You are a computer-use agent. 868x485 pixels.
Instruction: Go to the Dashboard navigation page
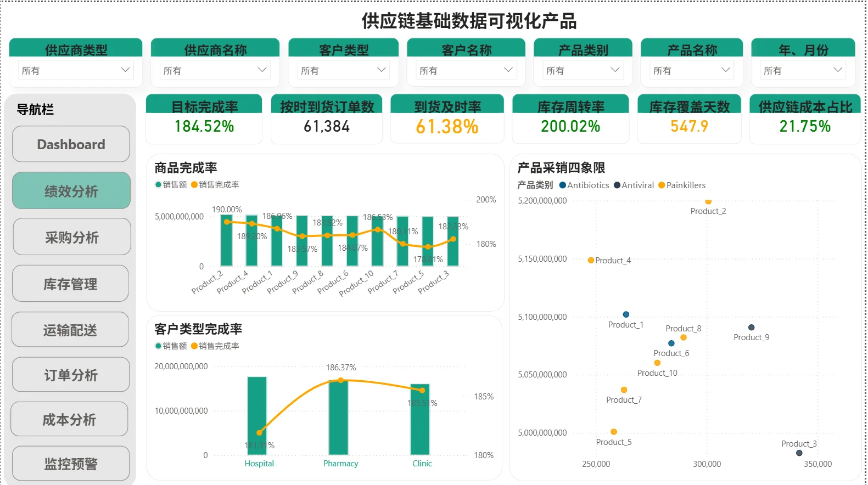click(x=71, y=144)
